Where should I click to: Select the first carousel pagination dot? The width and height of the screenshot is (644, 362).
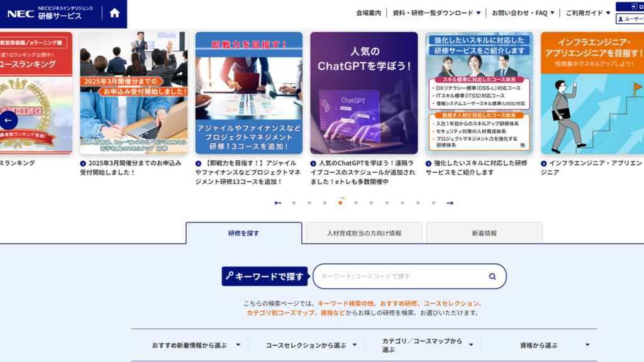pos(294,203)
